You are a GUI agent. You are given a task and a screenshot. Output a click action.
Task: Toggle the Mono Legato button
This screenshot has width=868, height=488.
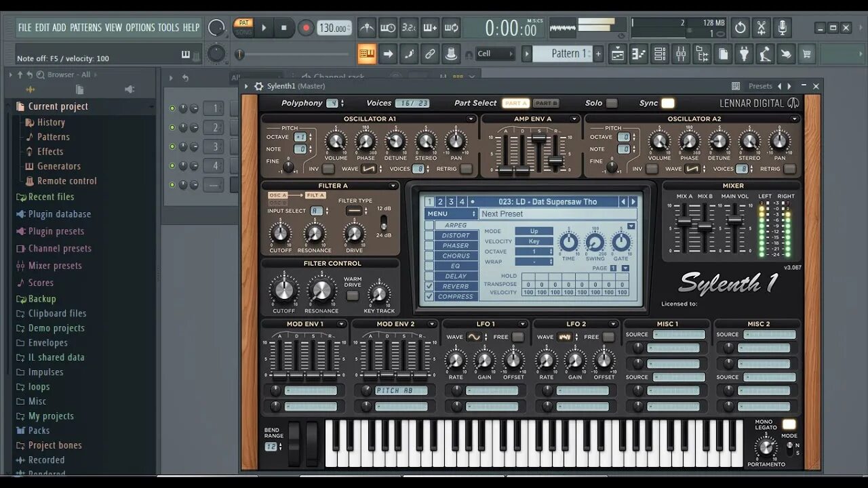[789, 424]
